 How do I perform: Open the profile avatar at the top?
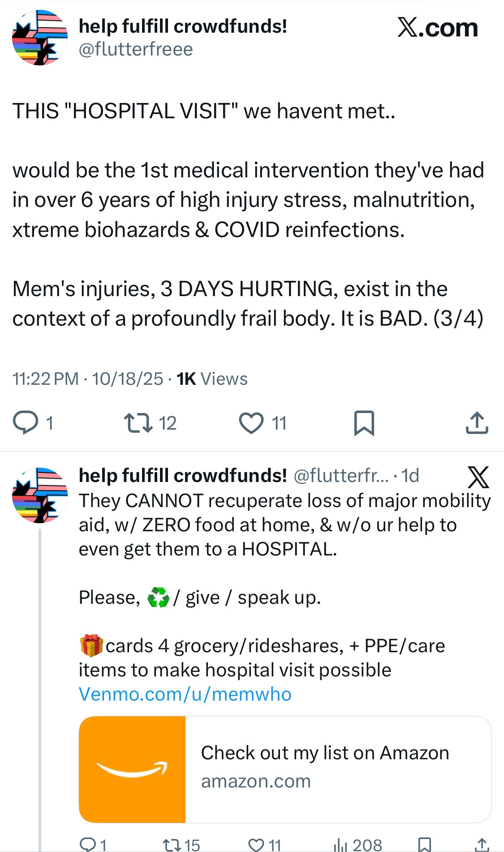pos(40,38)
